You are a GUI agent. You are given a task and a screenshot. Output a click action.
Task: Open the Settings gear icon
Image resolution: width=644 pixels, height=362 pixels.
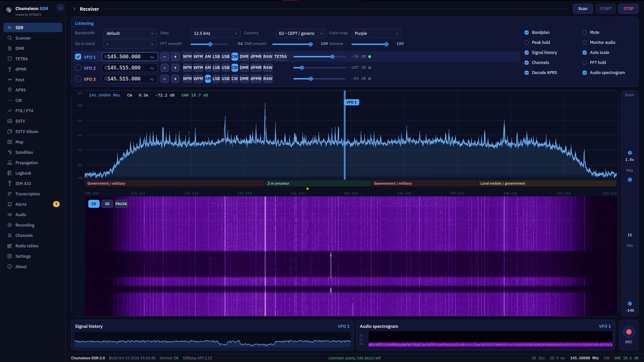[10, 256]
